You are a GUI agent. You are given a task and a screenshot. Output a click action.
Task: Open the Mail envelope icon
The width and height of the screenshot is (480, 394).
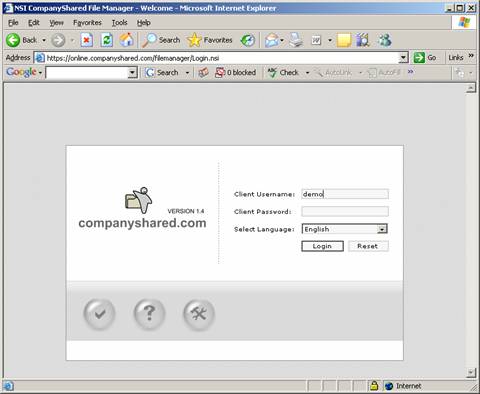[272, 40]
